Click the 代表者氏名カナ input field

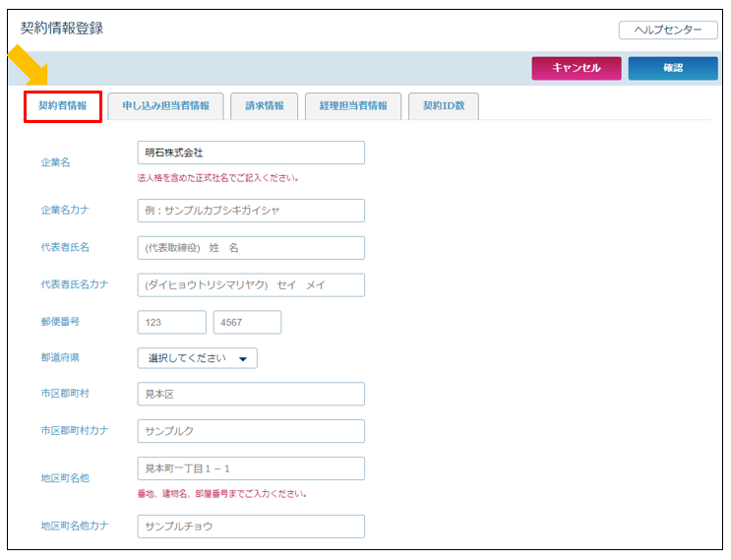[251, 284]
